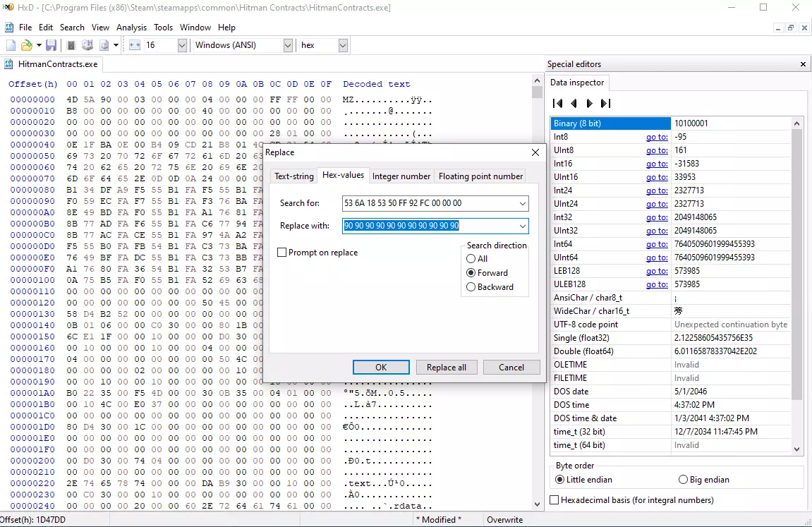
Task: Close the Replace dialog with X
Action: [535, 152]
